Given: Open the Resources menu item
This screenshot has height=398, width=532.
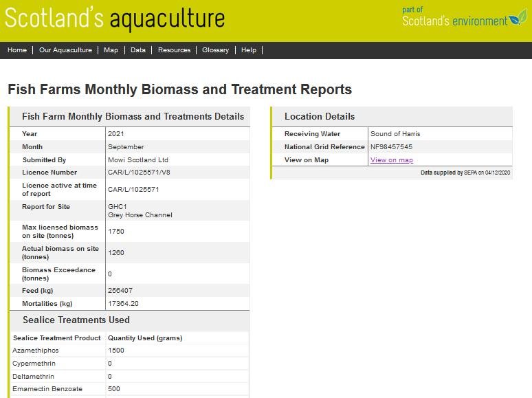Looking at the screenshot, I should point(174,50).
